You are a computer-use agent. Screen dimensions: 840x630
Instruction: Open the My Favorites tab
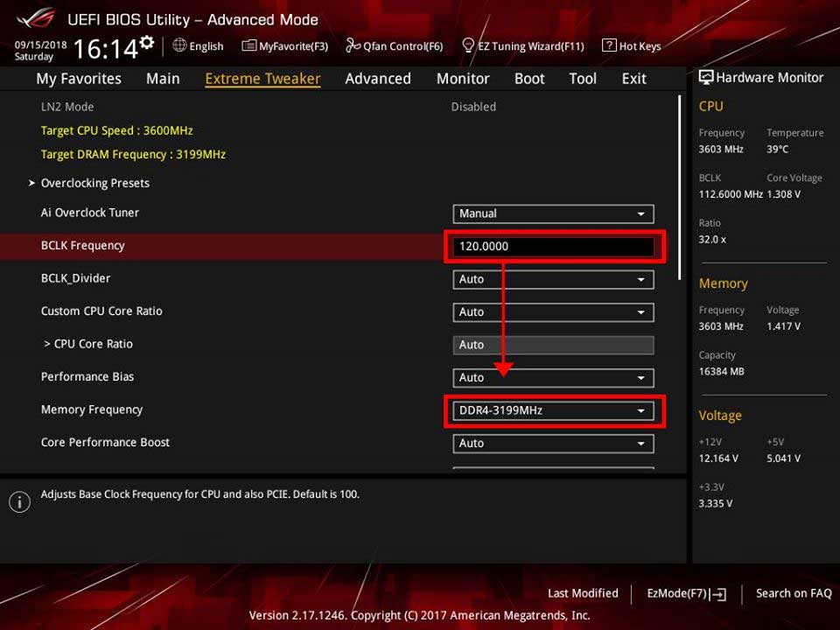point(79,79)
